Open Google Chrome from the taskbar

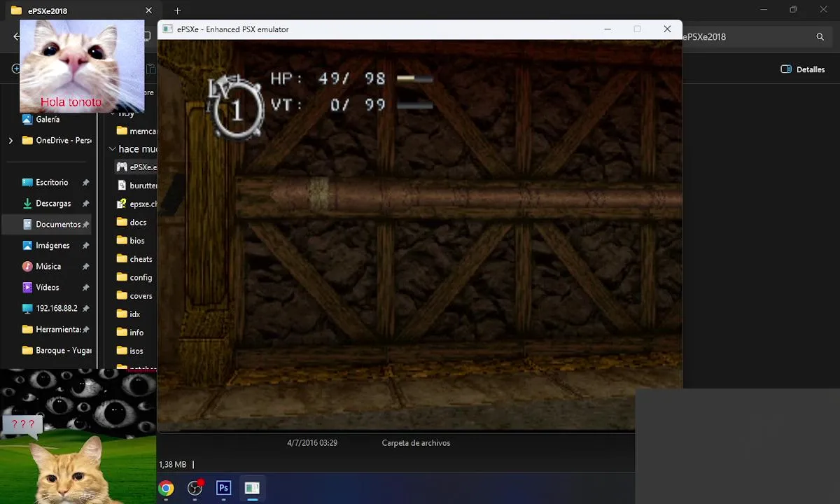click(166, 488)
